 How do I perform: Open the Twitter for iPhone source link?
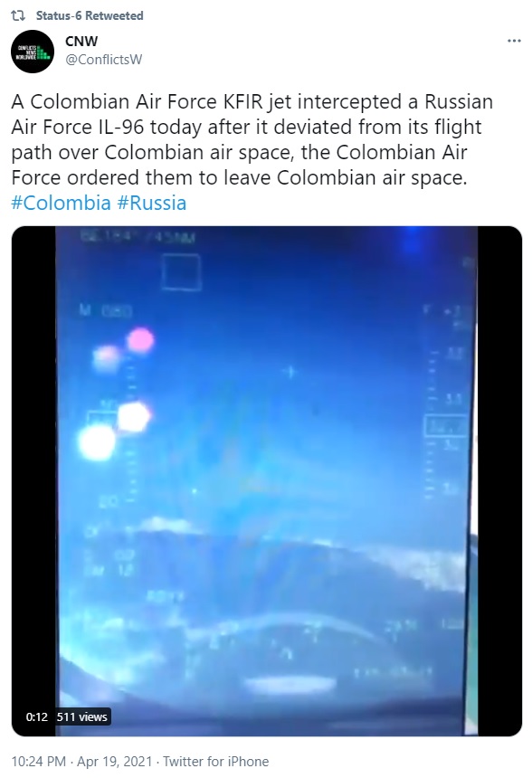[216, 761]
